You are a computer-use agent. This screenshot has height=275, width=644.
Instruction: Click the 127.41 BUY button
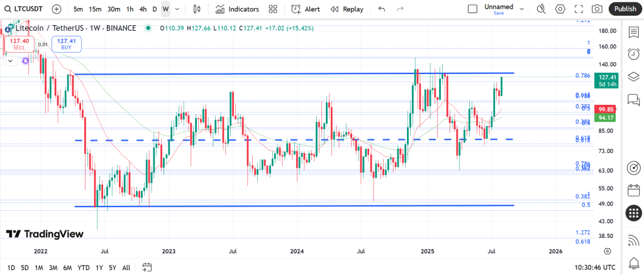point(66,44)
